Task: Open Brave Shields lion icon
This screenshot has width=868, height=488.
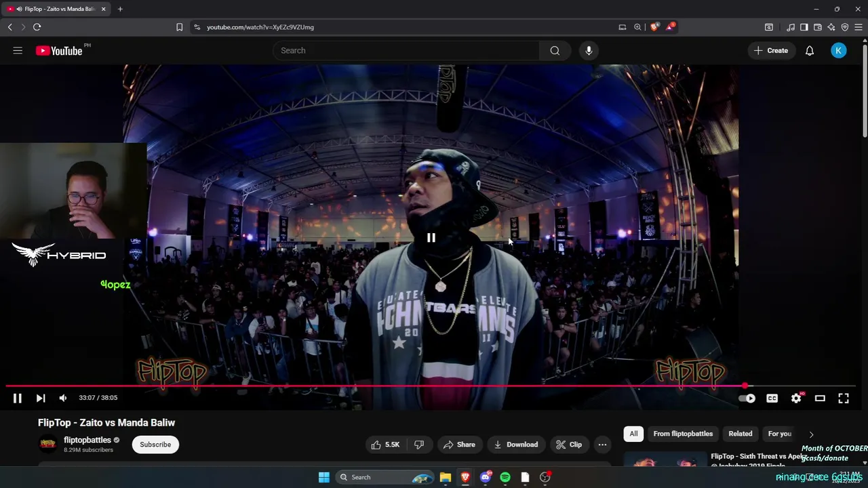Action: click(654, 27)
